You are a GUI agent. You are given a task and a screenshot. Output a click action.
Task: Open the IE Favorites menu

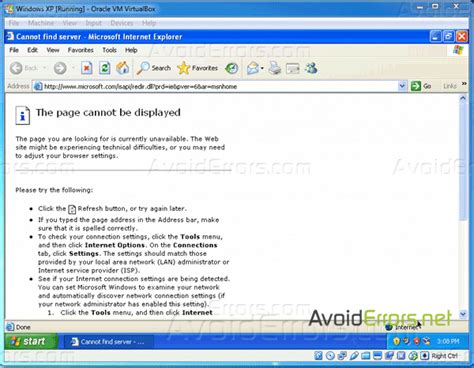[80, 50]
